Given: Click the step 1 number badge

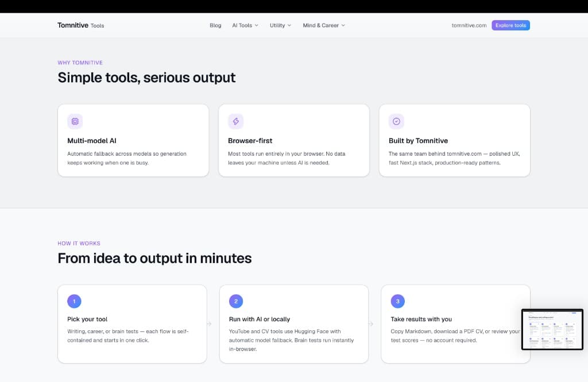Looking at the screenshot, I should pyautogui.click(x=74, y=301).
